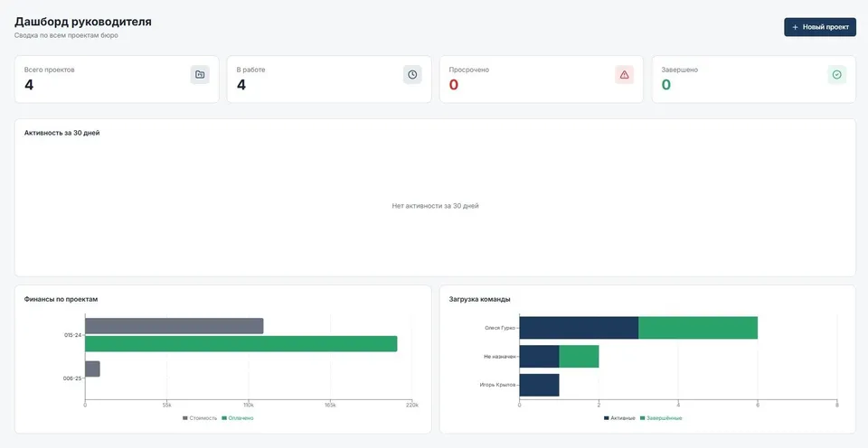The height and width of the screenshot is (448, 868).
Task: Click the value 4 under Всего проектов
Action: [x=29, y=85]
